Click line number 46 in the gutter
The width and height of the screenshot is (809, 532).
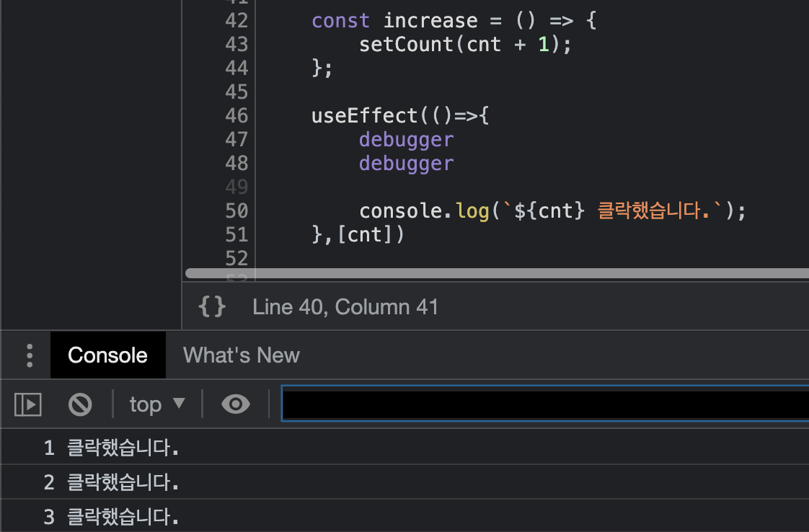point(236,115)
